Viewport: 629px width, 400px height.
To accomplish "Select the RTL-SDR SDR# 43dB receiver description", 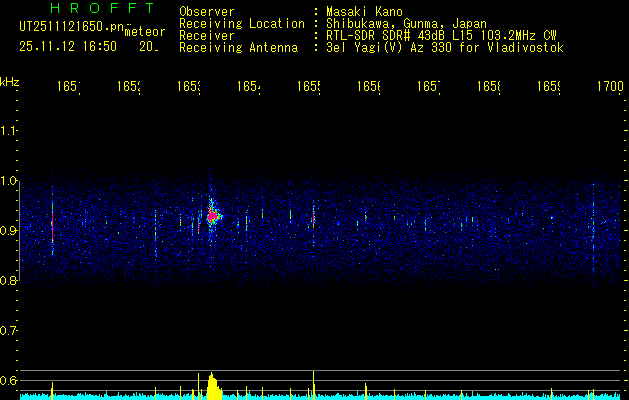I will [x=441, y=36].
